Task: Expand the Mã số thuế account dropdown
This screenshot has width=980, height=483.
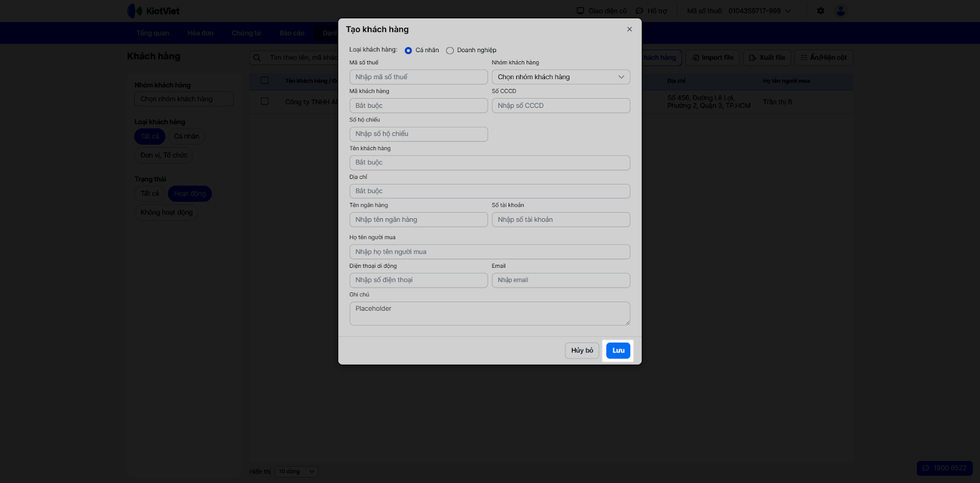Action: coord(739,11)
